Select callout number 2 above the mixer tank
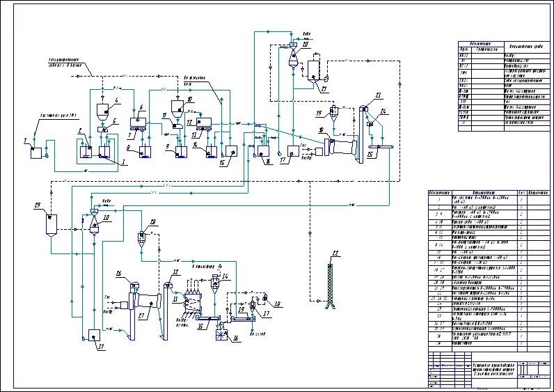The image size is (554, 392). click(x=81, y=131)
